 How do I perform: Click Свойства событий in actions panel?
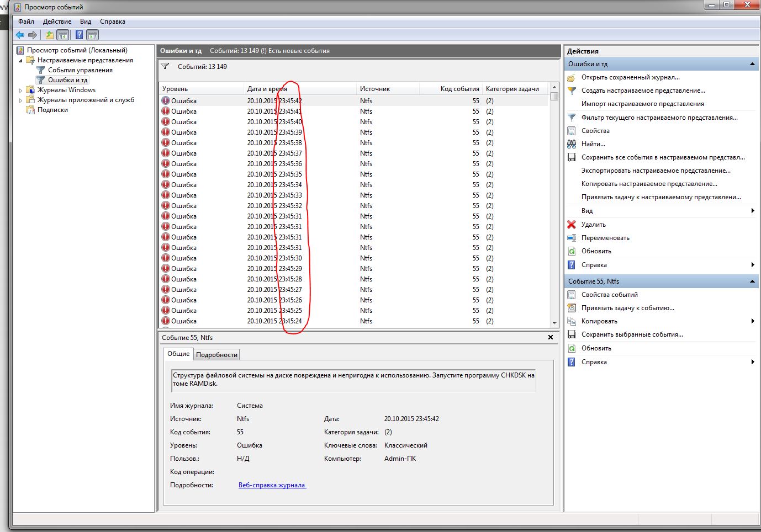pyautogui.click(x=609, y=295)
